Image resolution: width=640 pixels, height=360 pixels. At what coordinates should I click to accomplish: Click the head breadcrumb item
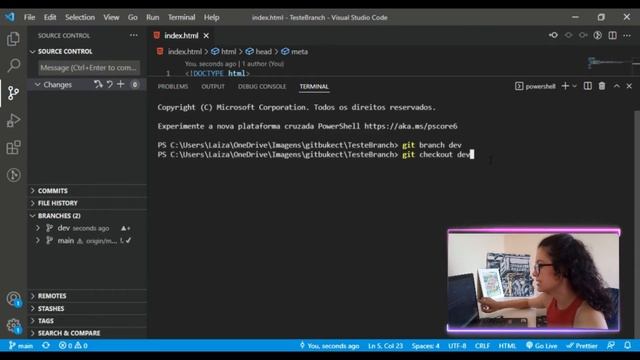pos(259,51)
